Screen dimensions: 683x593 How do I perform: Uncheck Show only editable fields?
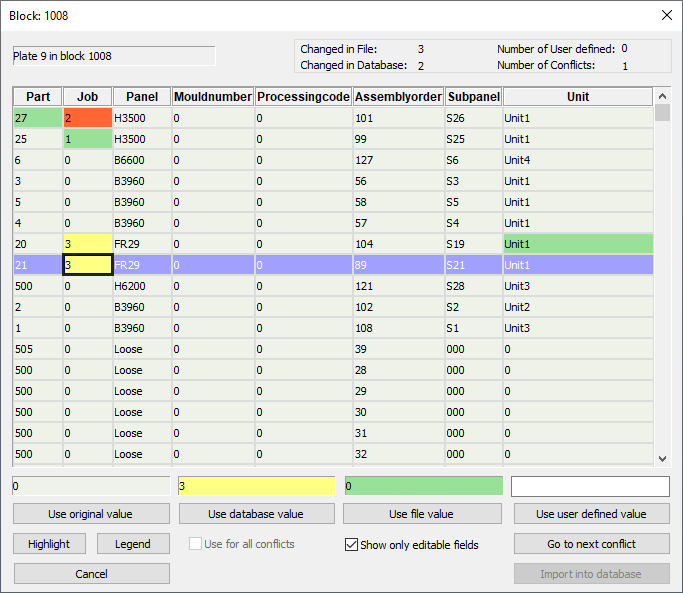(351, 545)
